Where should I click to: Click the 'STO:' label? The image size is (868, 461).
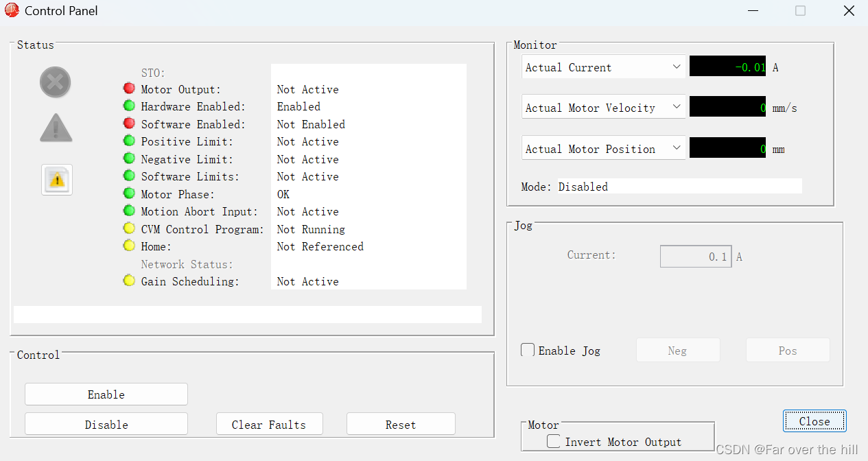pos(153,73)
